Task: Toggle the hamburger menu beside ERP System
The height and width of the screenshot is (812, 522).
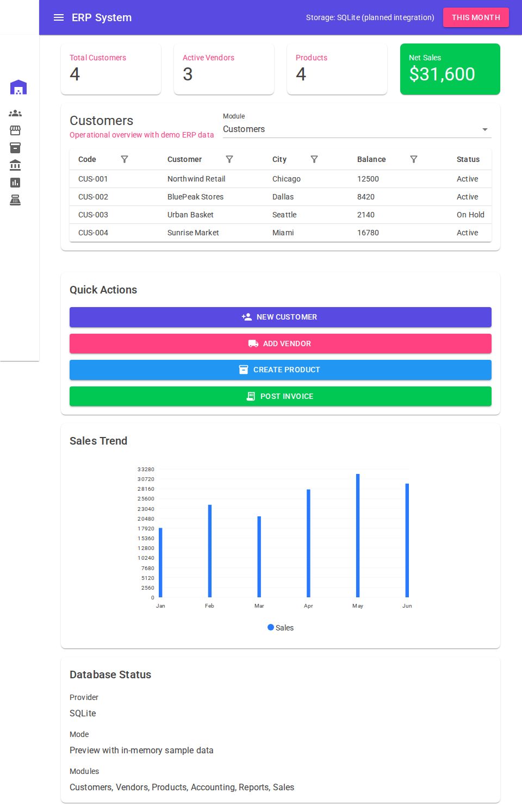Action: [59, 17]
